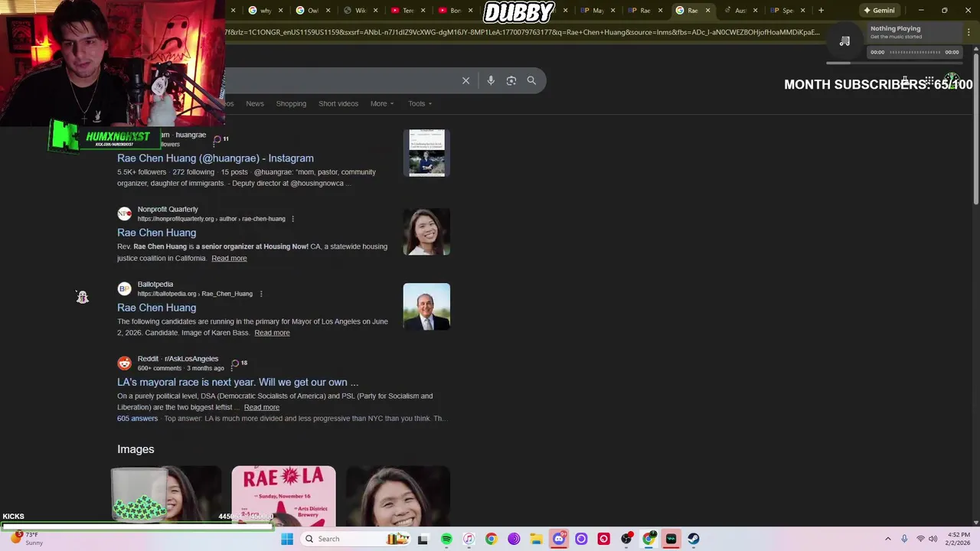Open Nonprofit Quarterly Rae Chen Huang link

(156, 233)
